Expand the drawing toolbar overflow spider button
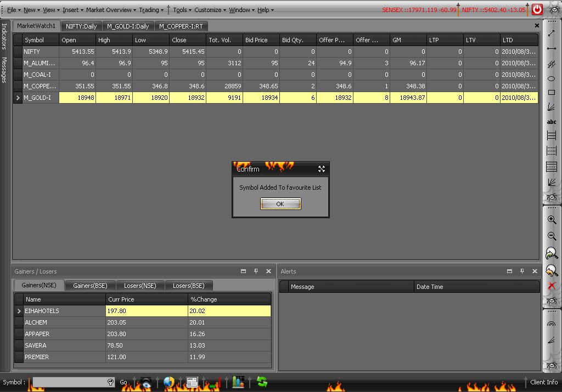Image resolution: width=562 pixels, height=392 pixels. tap(552, 197)
